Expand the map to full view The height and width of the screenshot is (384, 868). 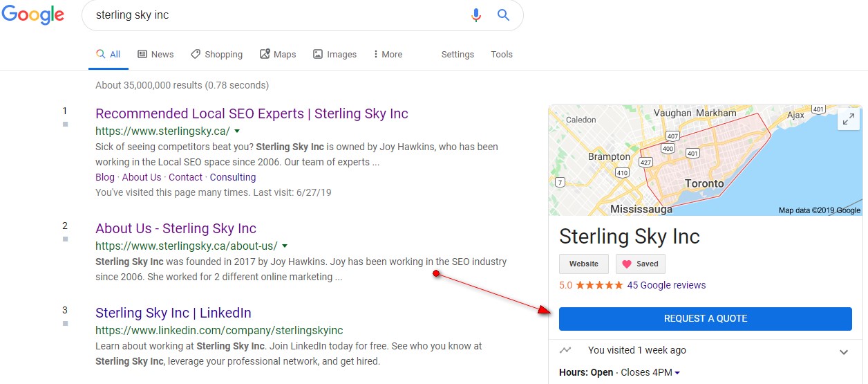(848, 119)
